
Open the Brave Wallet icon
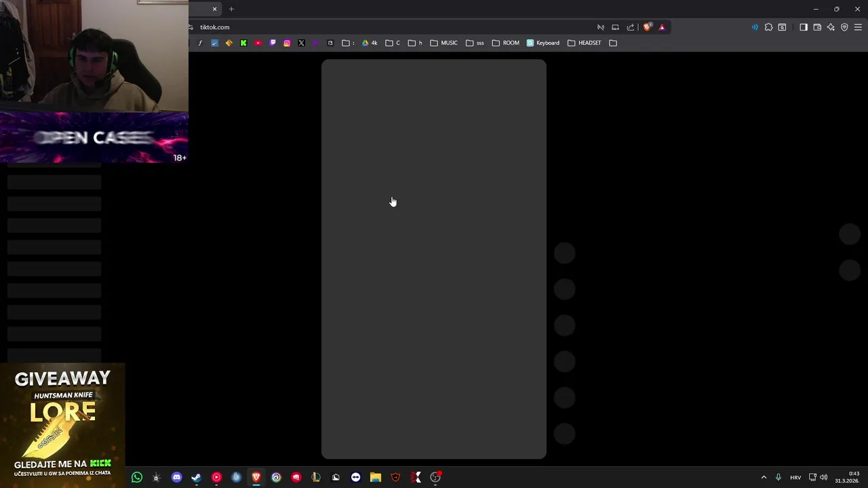817,27
